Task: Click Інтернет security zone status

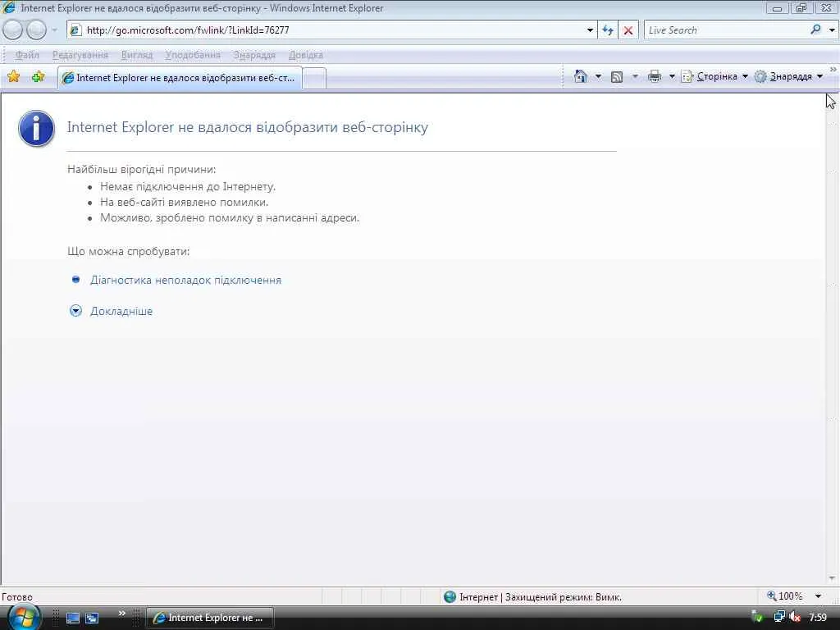Action: tap(533, 597)
